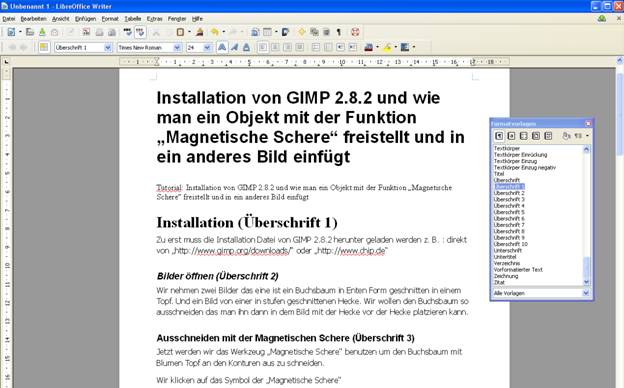Click the Insert hyperlink icon
Viewport: 624px width, 388px height.
pyautogui.click(x=255, y=32)
